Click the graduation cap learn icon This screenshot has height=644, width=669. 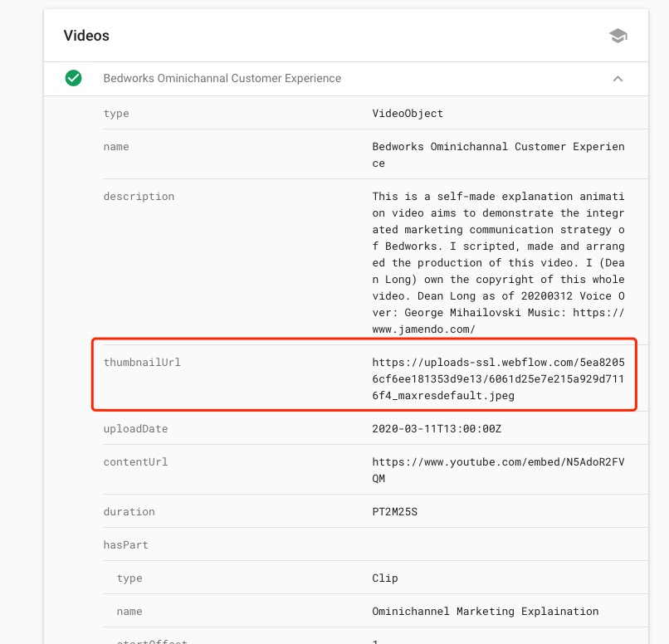tap(618, 36)
